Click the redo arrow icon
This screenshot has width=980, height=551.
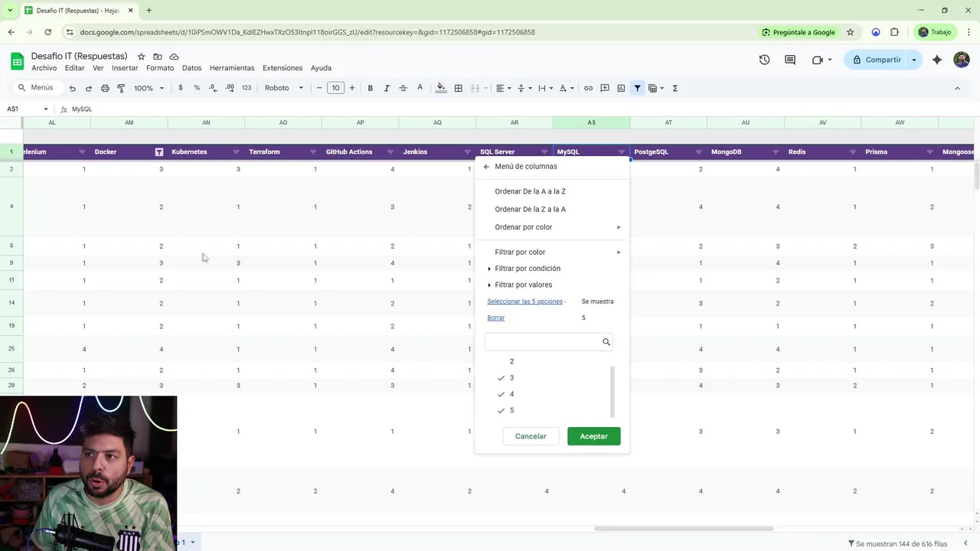point(88,88)
